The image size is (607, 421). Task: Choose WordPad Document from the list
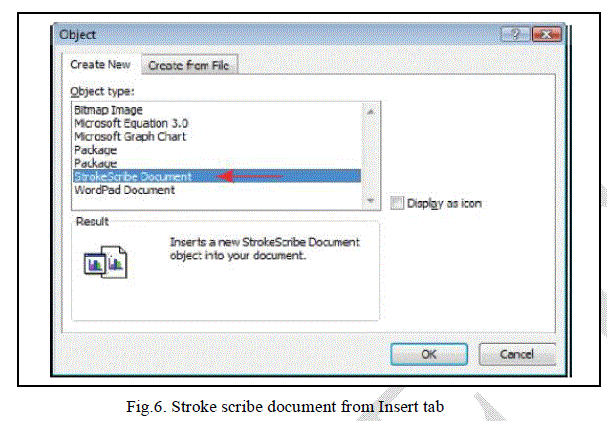pos(124,189)
